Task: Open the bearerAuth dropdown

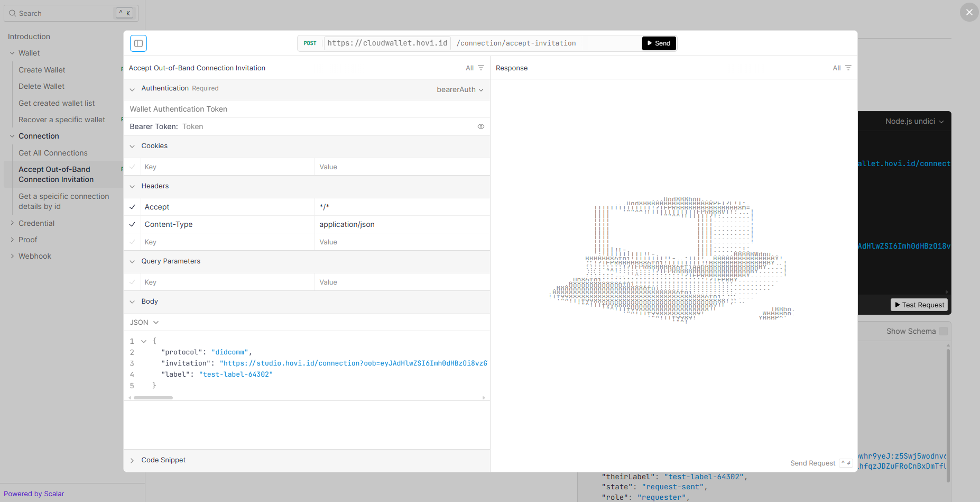Action: [x=459, y=90]
